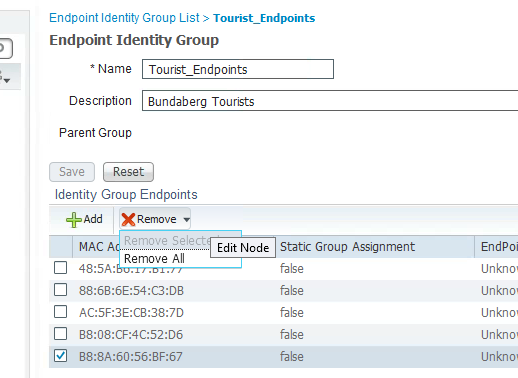
Task: Click the Identity Group Endpoints heading
Action: coord(126,195)
